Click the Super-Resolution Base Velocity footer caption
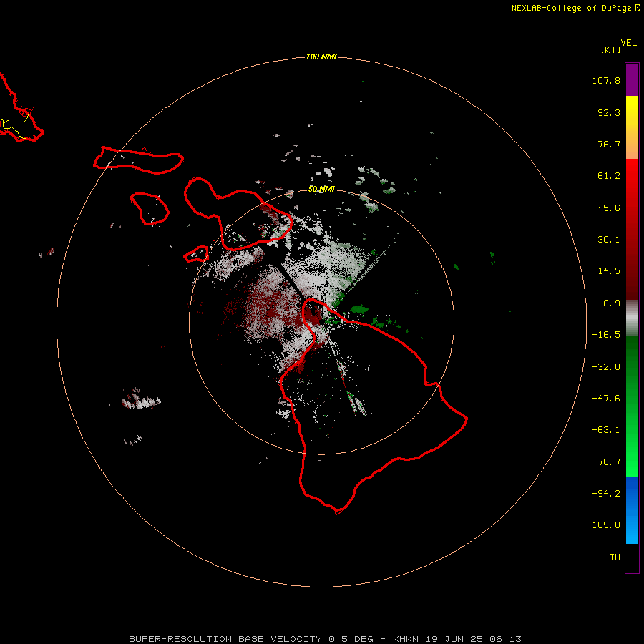 [x=325, y=639]
